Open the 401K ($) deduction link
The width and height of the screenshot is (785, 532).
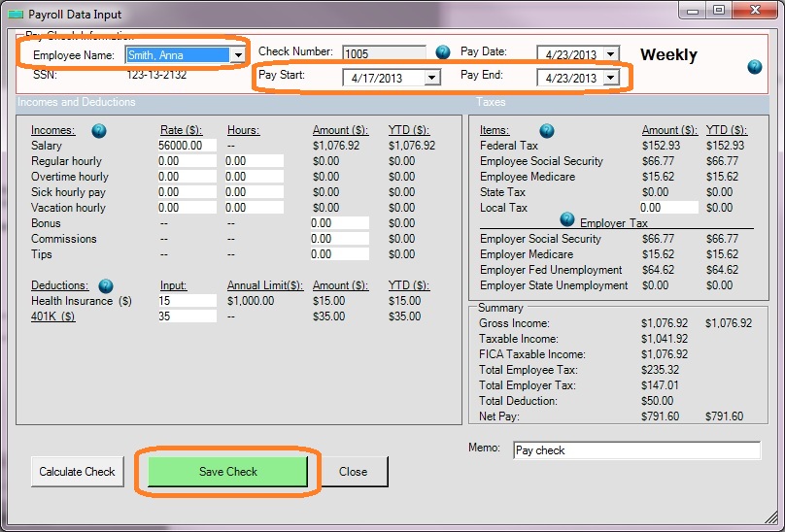tap(53, 316)
